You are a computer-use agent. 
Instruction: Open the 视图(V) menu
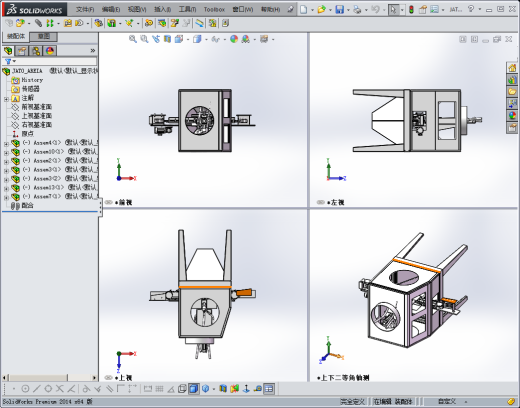[x=137, y=9]
